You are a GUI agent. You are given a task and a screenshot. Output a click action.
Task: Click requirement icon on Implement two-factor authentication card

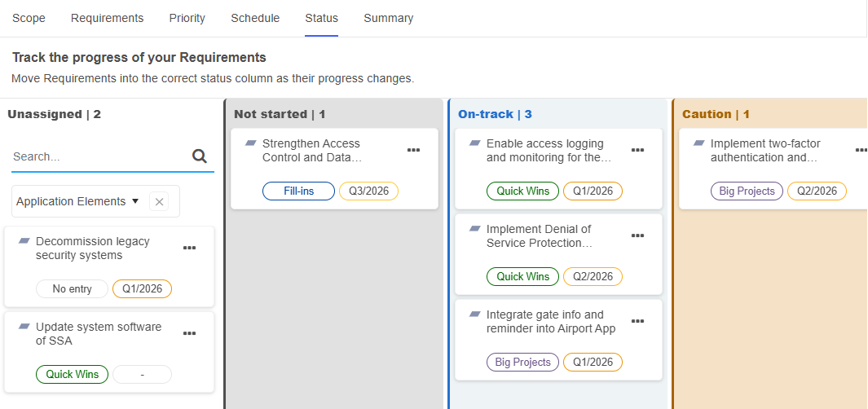(699, 143)
